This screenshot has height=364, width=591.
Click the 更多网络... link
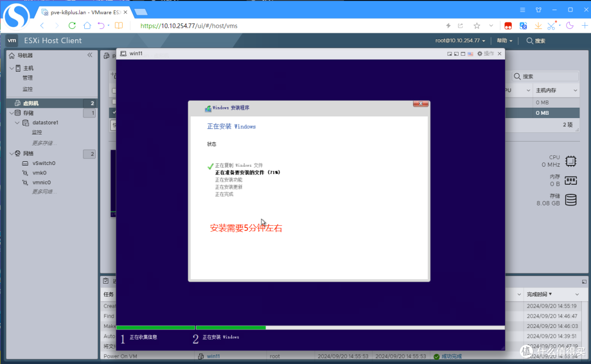click(44, 192)
